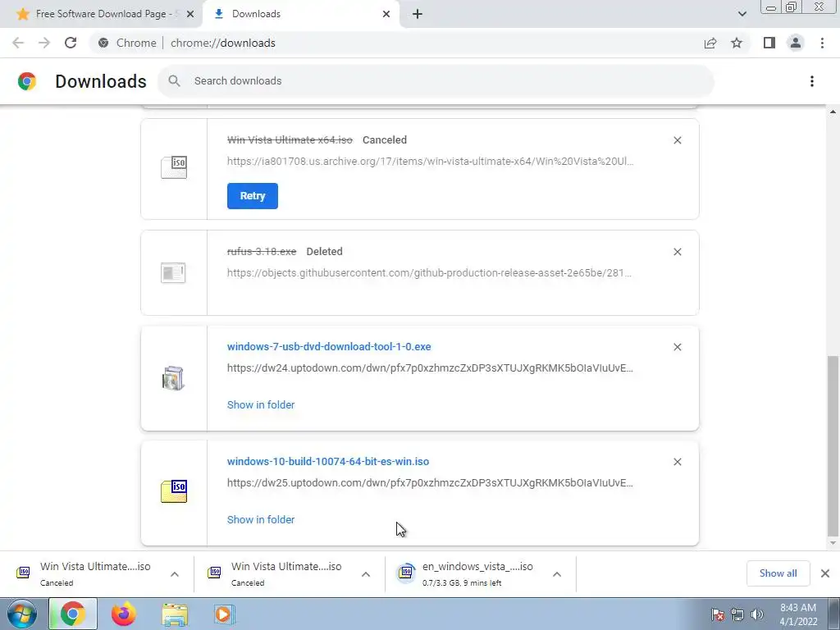Click the Win Vista Ultimate iso file icon
Viewport: 840px width, 630px height.
point(174,167)
